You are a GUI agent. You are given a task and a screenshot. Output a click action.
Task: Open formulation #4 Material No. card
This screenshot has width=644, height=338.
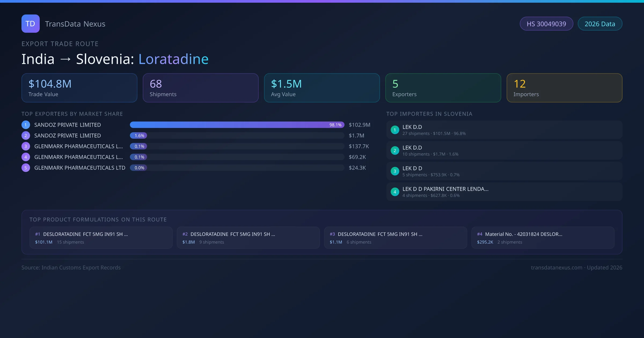tap(543, 238)
